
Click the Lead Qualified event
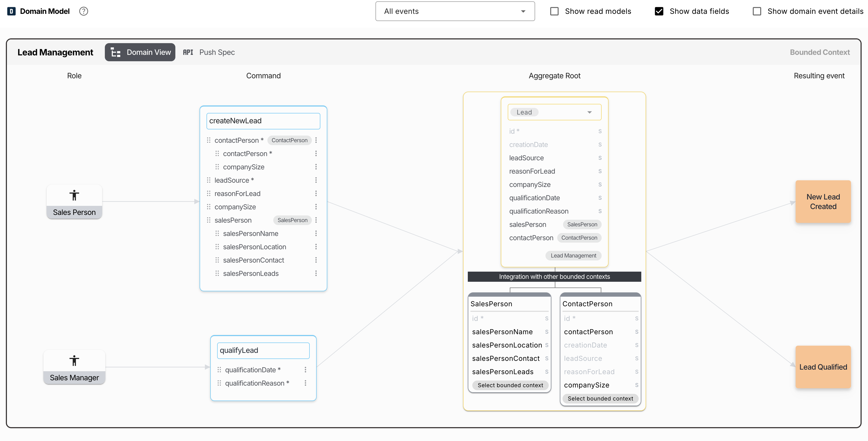click(x=823, y=367)
